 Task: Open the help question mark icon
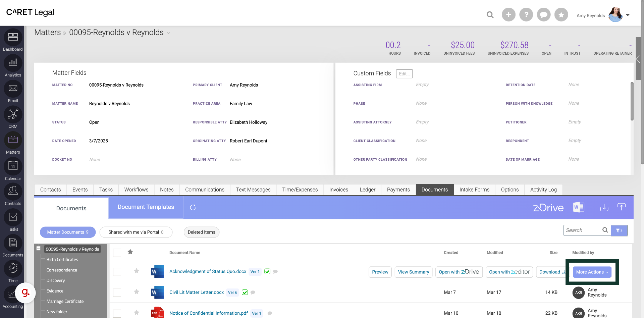526,14
